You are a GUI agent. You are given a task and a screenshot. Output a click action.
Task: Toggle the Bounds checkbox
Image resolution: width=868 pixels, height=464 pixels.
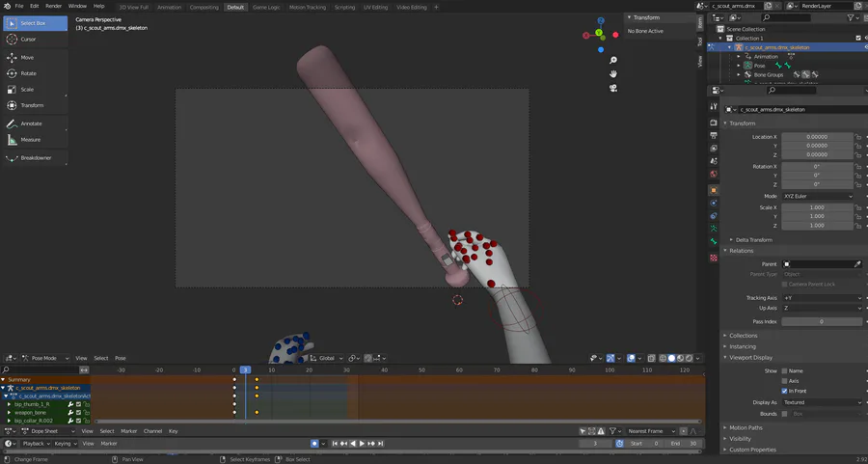tap(784, 414)
